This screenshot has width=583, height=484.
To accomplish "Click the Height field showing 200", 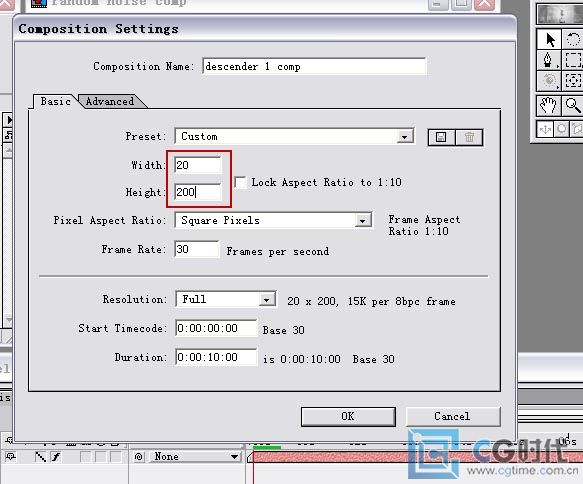I will pos(197,192).
